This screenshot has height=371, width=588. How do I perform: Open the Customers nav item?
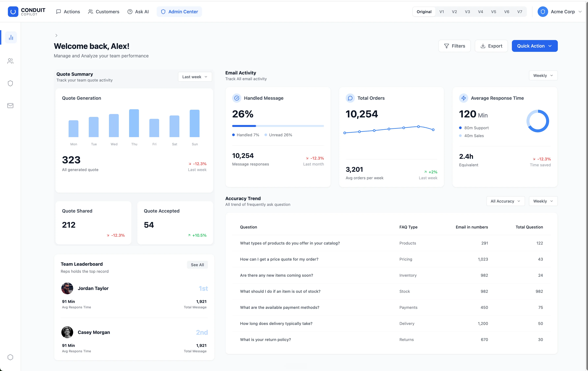(104, 11)
